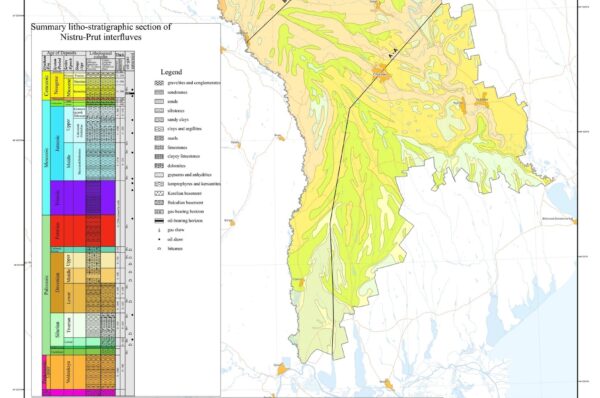Click the A-A cross-section line label on map

391,55
